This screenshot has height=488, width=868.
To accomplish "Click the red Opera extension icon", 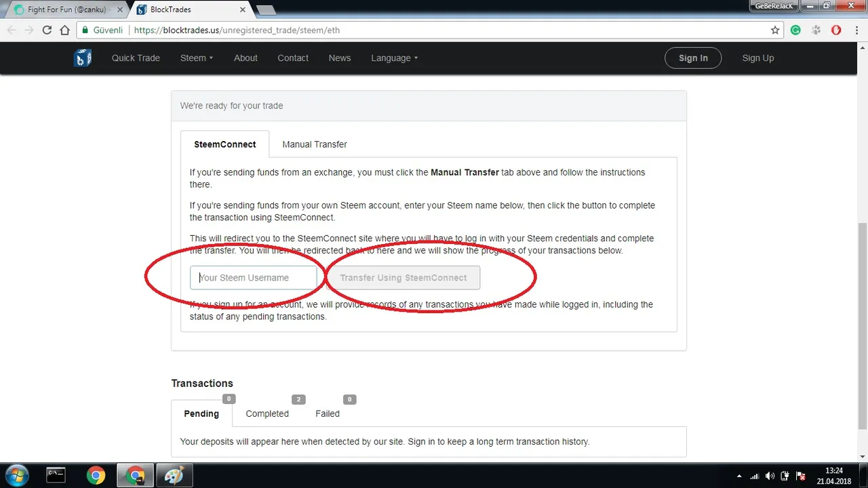I will click(836, 30).
